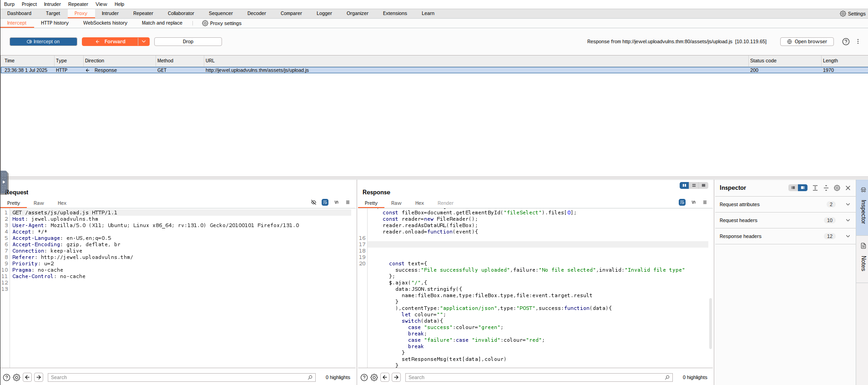Open the Intercept help icon
Viewport: 868px width, 385px height.
[846, 41]
